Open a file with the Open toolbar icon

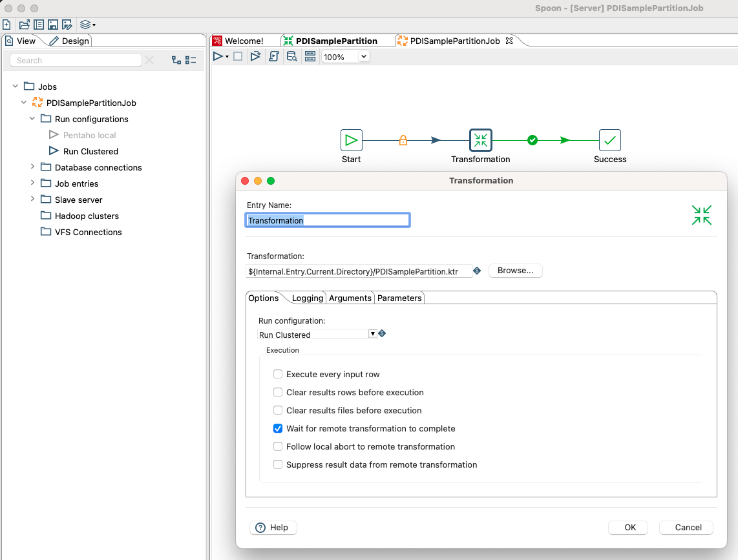click(x=25, y=24)
